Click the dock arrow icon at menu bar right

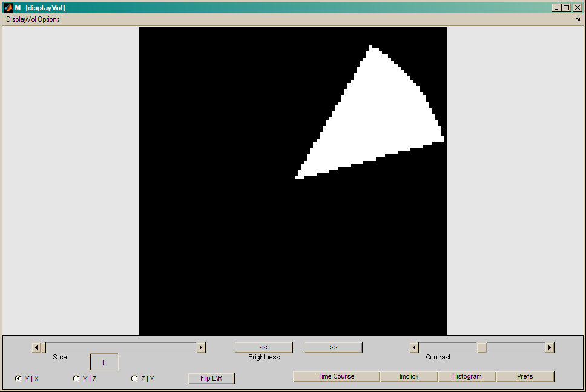578,19
